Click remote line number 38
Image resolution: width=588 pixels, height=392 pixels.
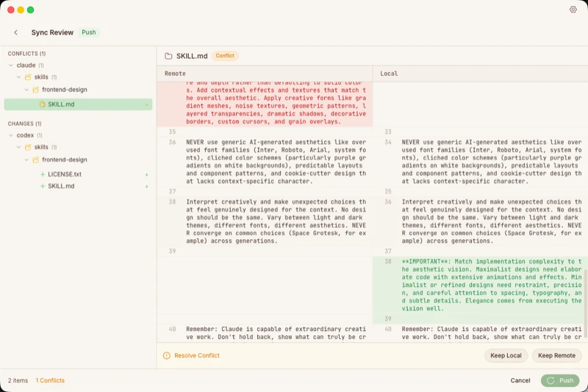click(172, 202)
